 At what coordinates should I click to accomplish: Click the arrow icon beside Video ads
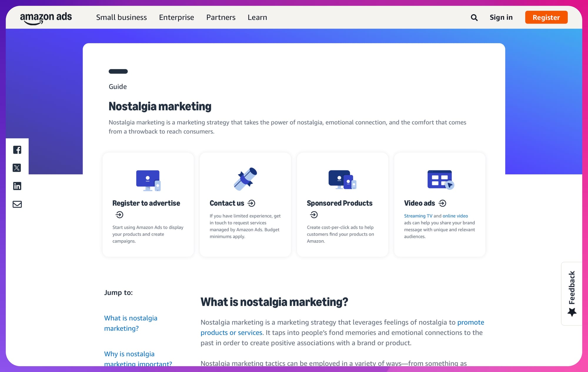(x=442, y=203)
